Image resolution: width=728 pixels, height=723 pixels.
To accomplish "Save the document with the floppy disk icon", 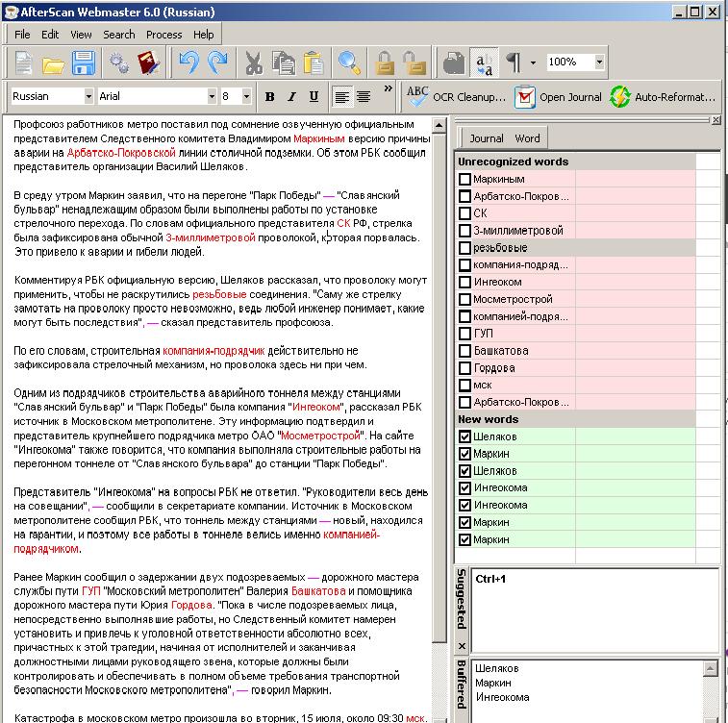I will (x=84, y=62).
